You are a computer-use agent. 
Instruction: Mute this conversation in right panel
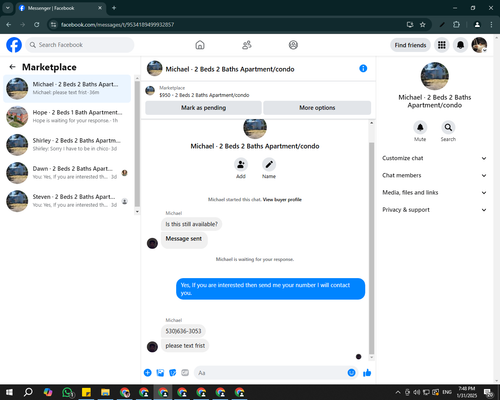[x=420, y=127]
